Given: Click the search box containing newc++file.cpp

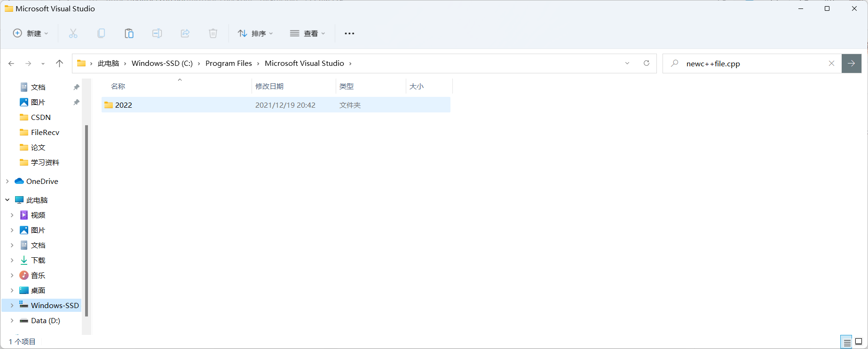Looking at the screenshot, I should pos(752,63).
